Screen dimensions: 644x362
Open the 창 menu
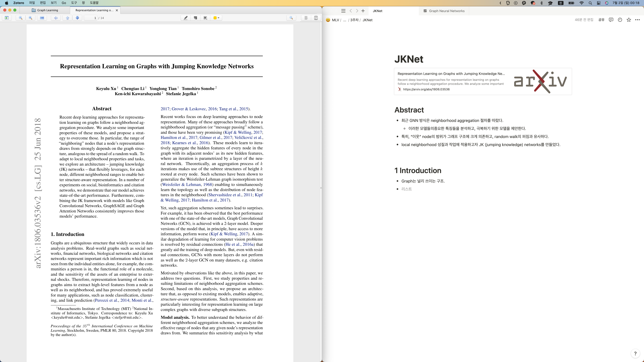[x=83, y=3]
